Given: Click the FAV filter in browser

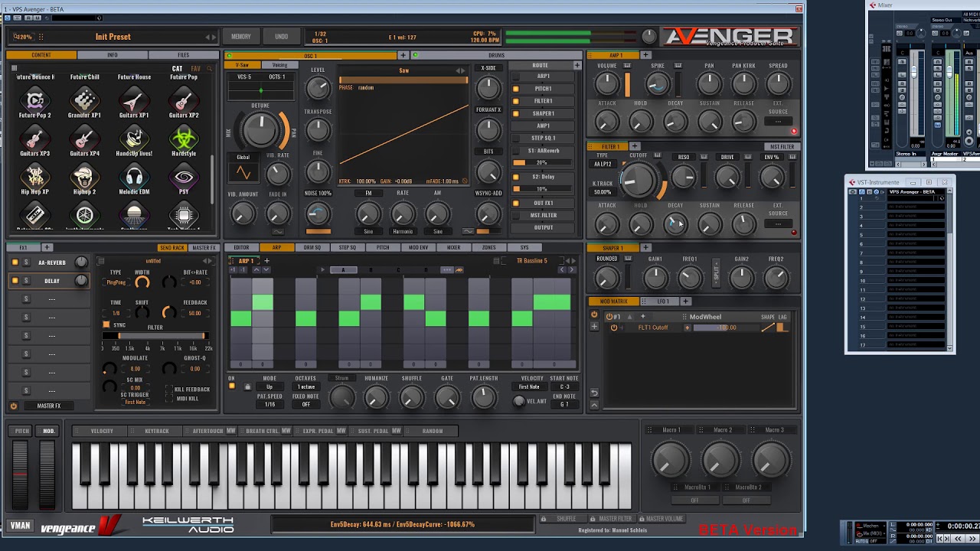Looking at the screenshot, I should pos(195,68).
